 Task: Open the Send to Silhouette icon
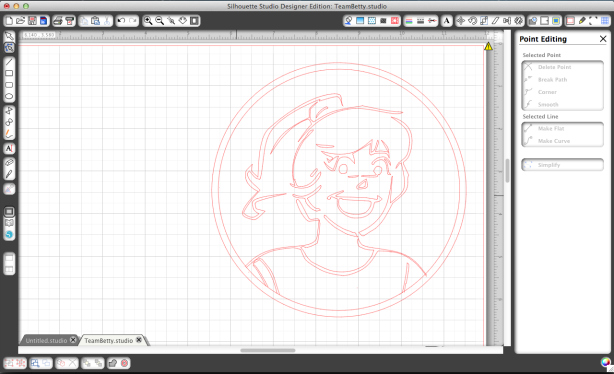[x=69, y=21]
